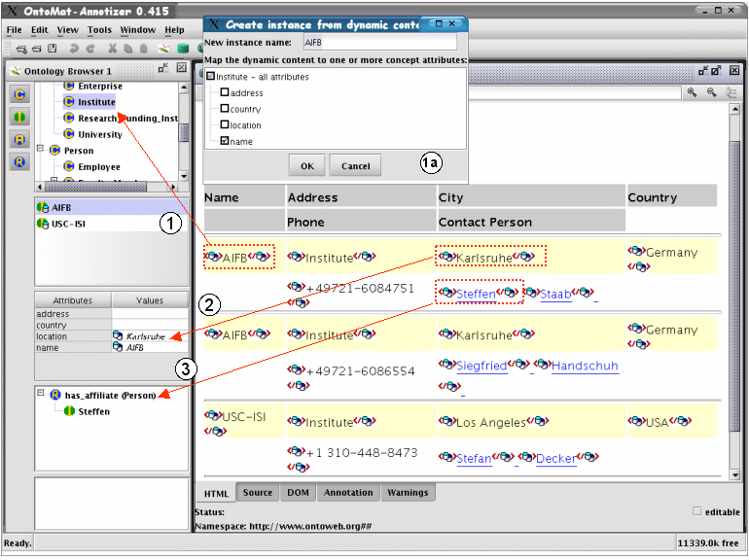
Task: Click the redo arrow icon
Action: [90, 49]
